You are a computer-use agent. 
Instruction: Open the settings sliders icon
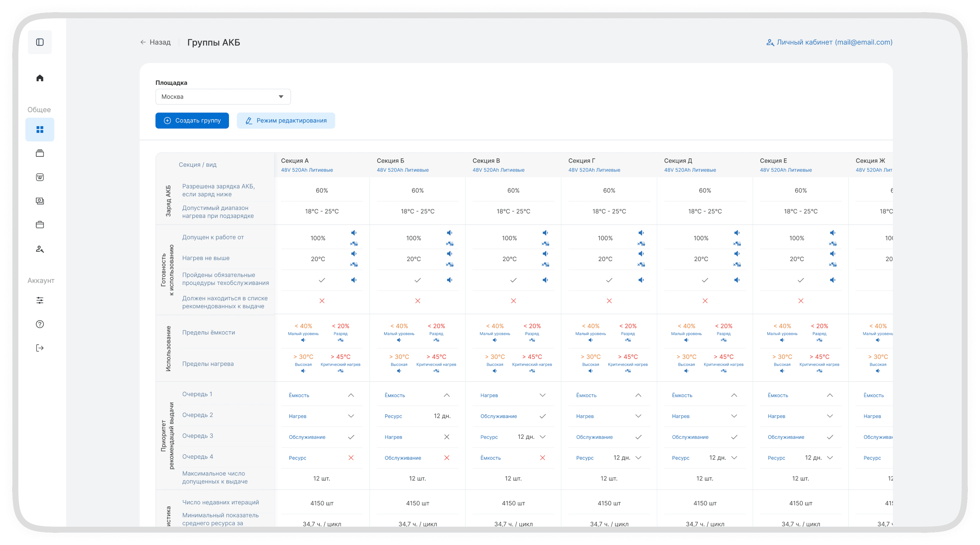pyautogui.click(x=40, y=301)
